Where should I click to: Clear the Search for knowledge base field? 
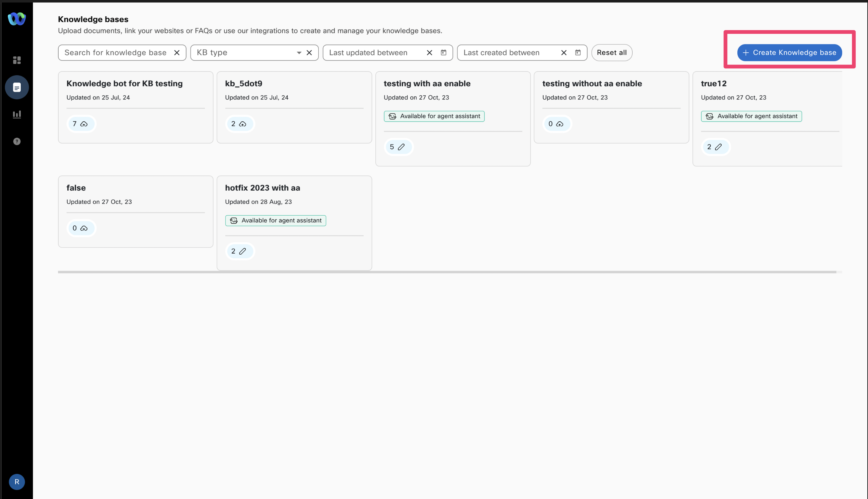point(177,53)
